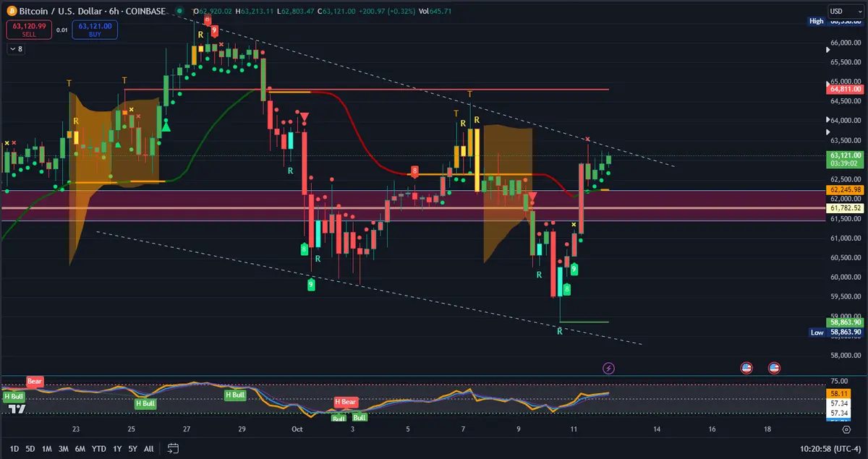
Task: Click the 61,782.52 price label
Action: click(843, 208)
